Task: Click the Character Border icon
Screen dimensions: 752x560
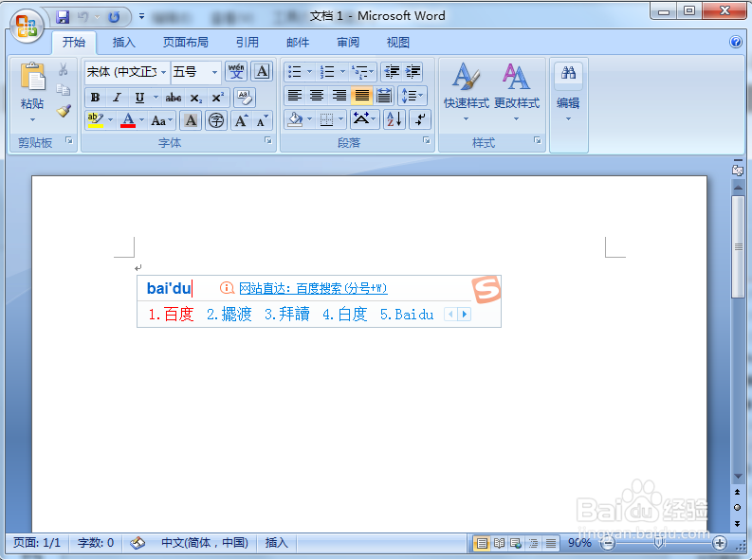Action: (262, 71)
